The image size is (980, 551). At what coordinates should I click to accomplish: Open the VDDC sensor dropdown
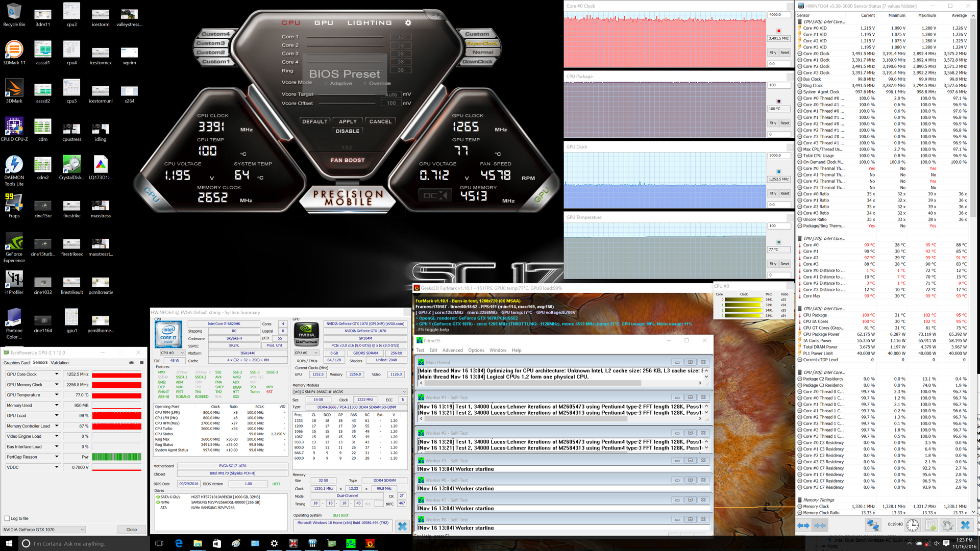(x=57, y=467)
